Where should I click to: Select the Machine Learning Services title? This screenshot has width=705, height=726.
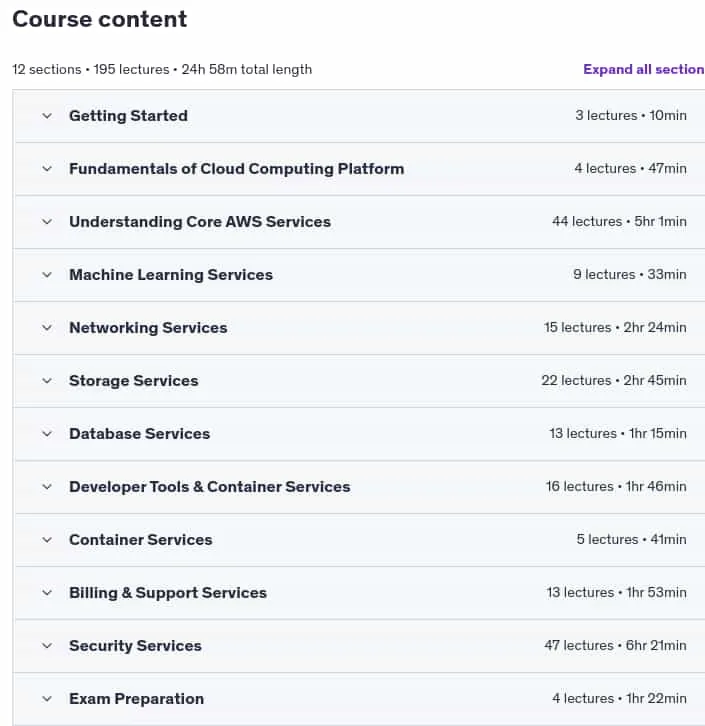click(171, 275)
